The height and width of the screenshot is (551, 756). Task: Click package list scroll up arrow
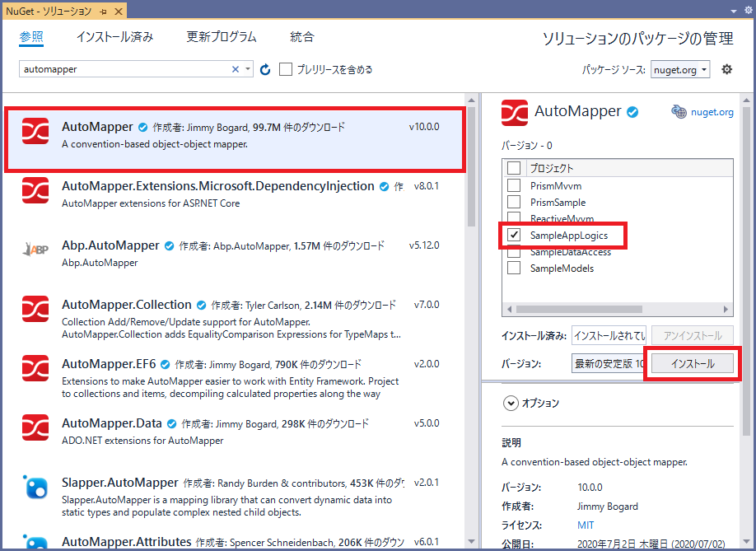[471, 100]
